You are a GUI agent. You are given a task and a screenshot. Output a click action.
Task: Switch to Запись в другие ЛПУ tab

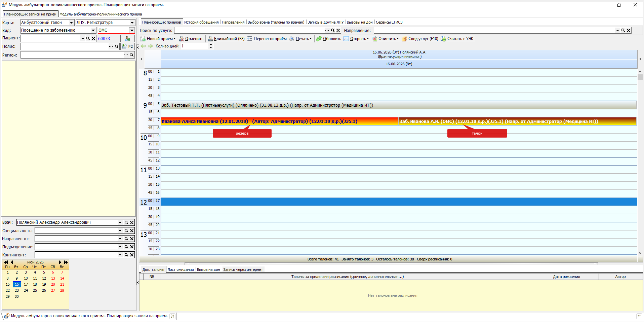[x=326, y=22]
